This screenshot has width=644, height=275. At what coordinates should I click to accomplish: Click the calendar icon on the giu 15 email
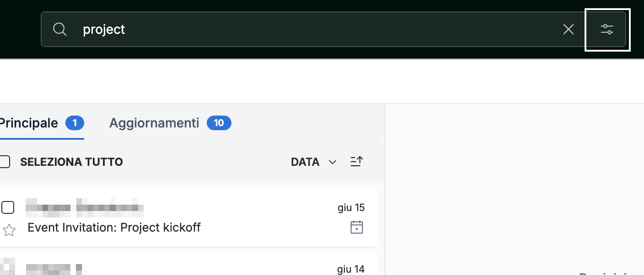(357, 227)
